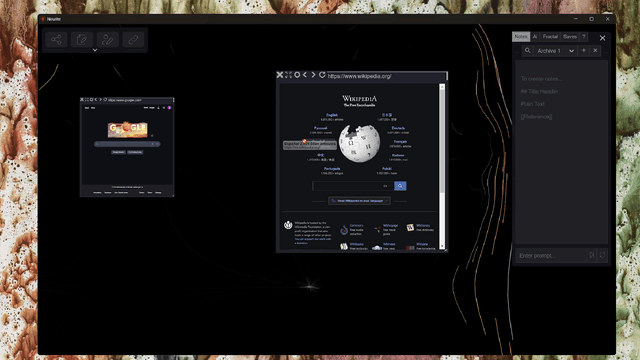Screen dimensions: 640x360
Task: Reload the Wikipedia node page
Action: click(322, 75)
